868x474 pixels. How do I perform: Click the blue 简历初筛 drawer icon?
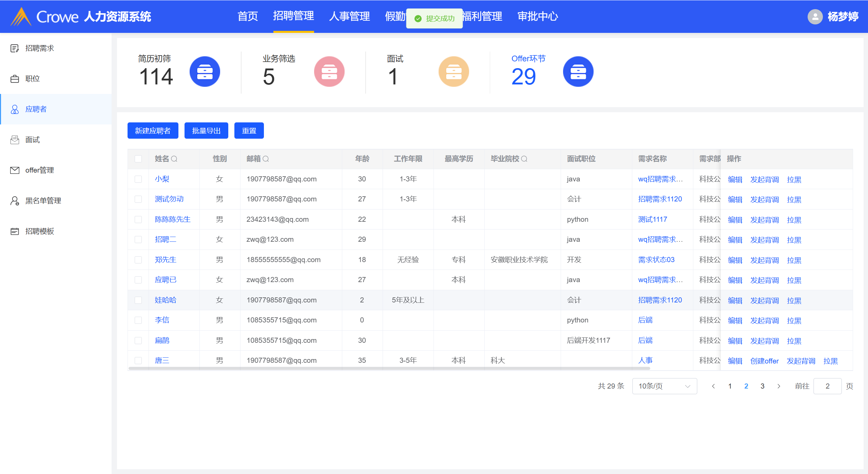(205, 72)
